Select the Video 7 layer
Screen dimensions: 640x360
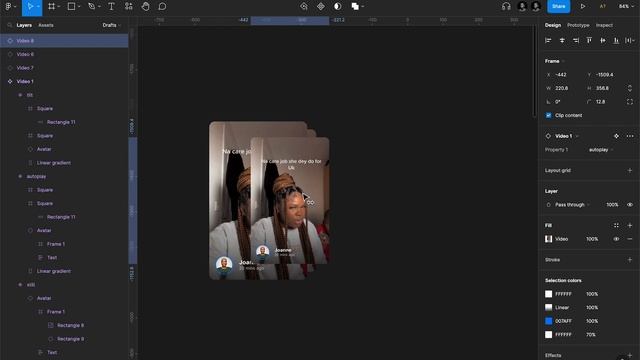(64, 68)
